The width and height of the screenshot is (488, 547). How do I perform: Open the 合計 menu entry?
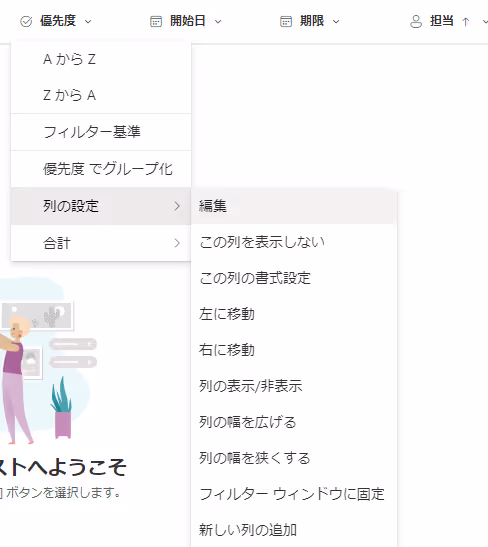101,243
